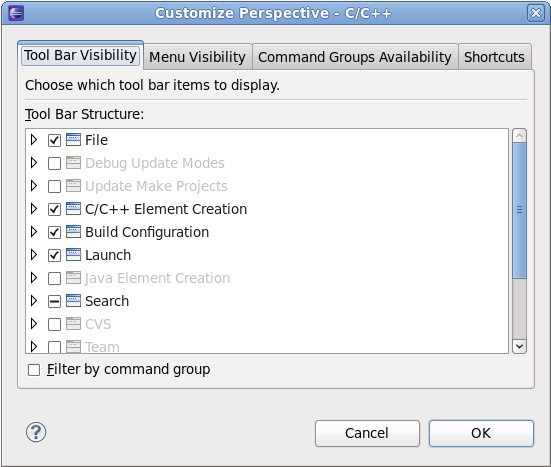The image size is (551, 467).
Task: Expand the File tree node
Action: [x=34, y=140]
